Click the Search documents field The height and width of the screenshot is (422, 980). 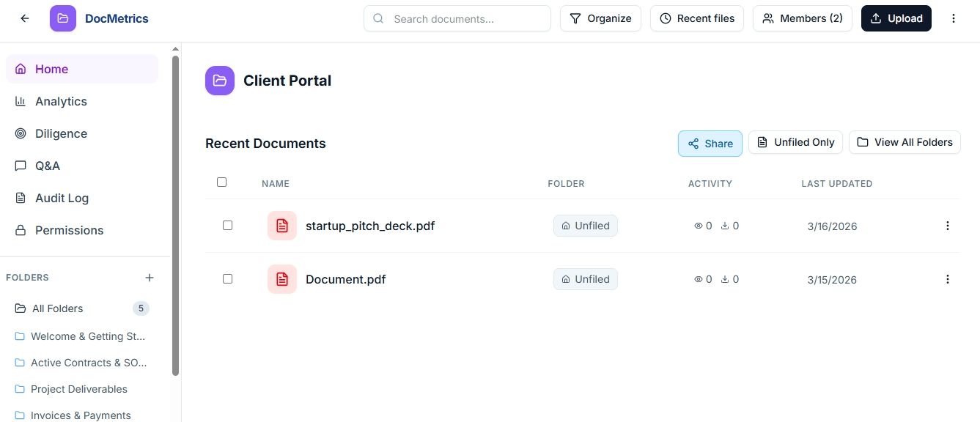[457, 18]
